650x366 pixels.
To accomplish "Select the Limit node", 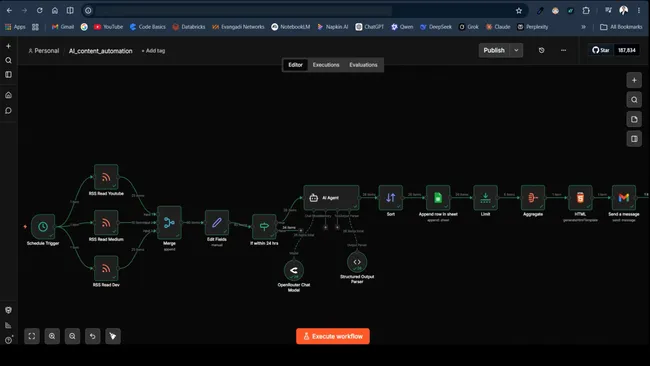I will (x=485, y=198).
